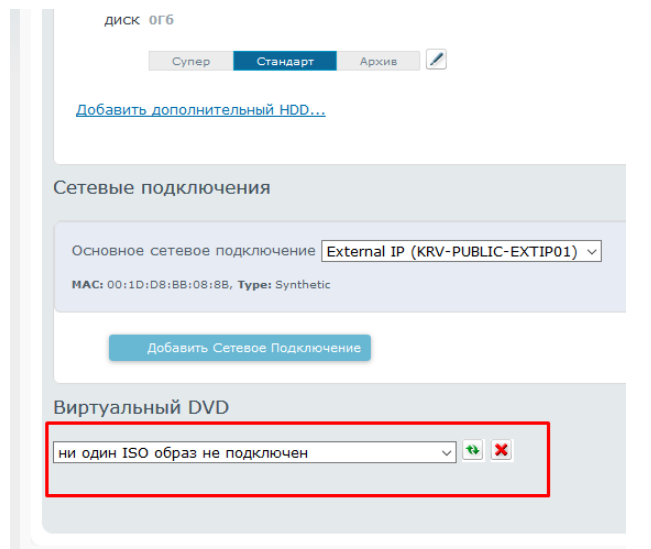Click the pencil edit icon beside Архив
This screenshot has width=651, height=549.
435,60
